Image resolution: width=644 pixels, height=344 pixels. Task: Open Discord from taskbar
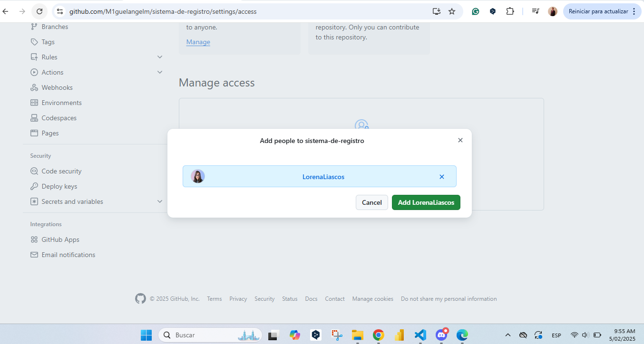click(x=442, y=335)
